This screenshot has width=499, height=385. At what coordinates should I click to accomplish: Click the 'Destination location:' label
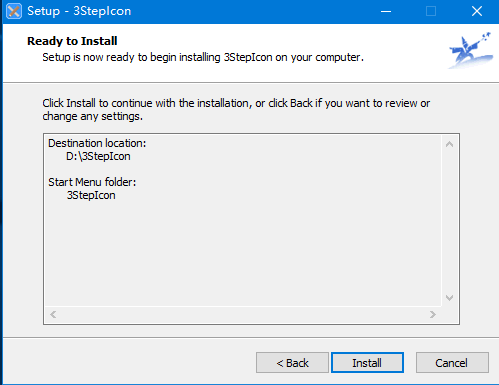(x=97, y=143)
